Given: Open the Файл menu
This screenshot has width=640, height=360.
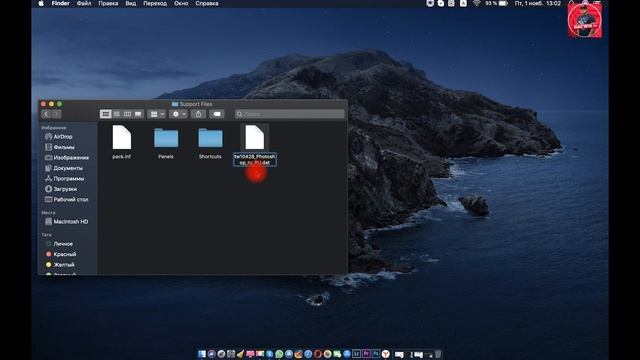Looking at the screenshot, I should point(84,3).
